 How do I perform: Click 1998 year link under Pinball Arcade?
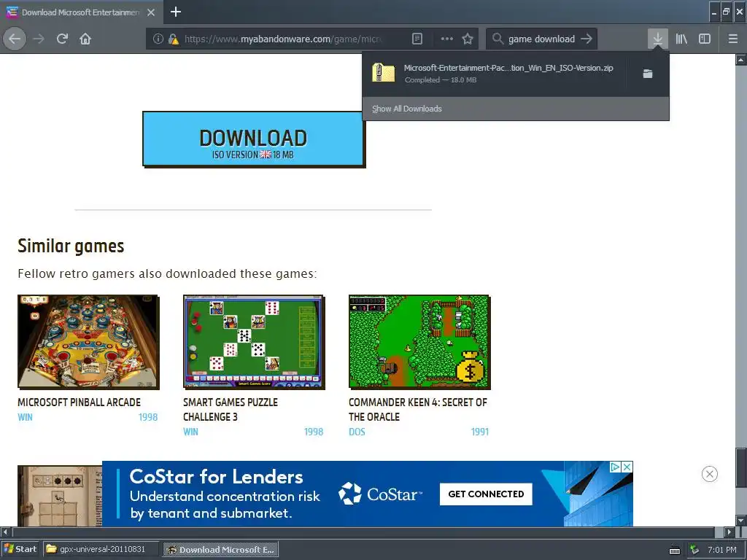(x=147, y=417)
